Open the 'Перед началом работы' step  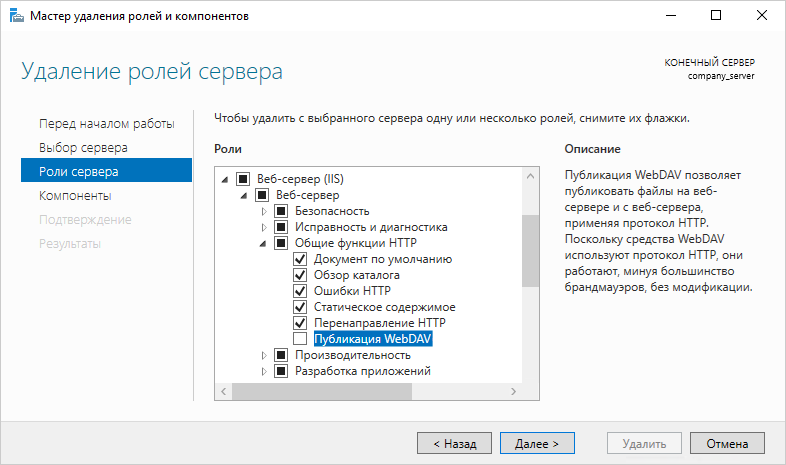click(x=106, y=123)
